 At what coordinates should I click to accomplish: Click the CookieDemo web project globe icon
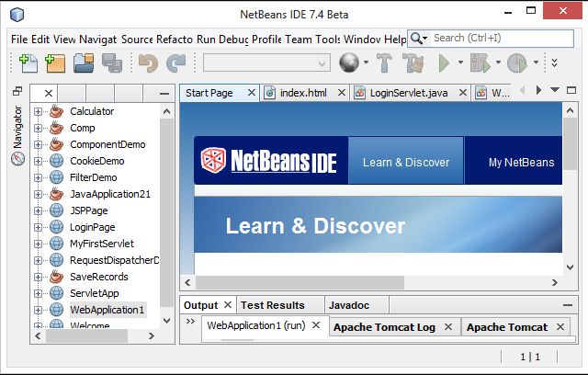(x=57, y=161)
